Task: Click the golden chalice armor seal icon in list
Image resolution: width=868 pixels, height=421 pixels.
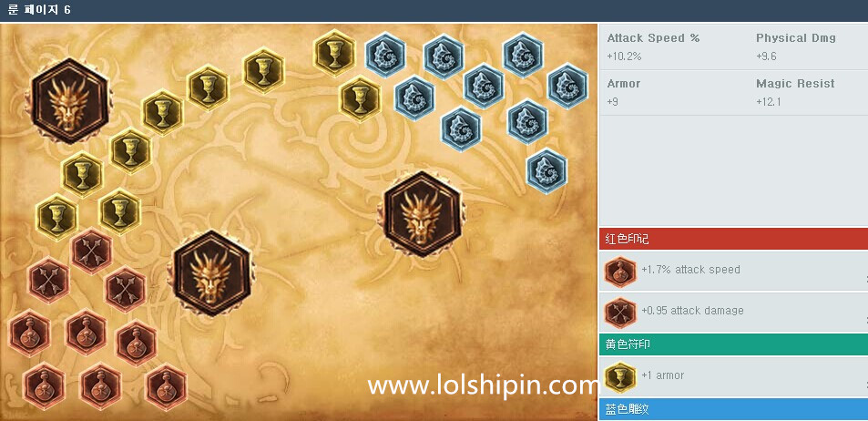Action: [x=620, y=376]
